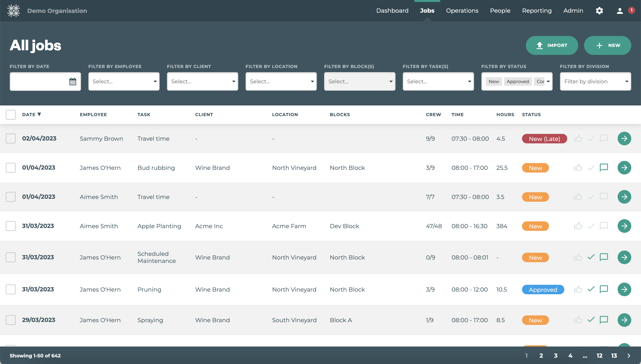Click the snowflake organisation logo
The height and width of the screenshot is (364, 641).
(14, 11)
